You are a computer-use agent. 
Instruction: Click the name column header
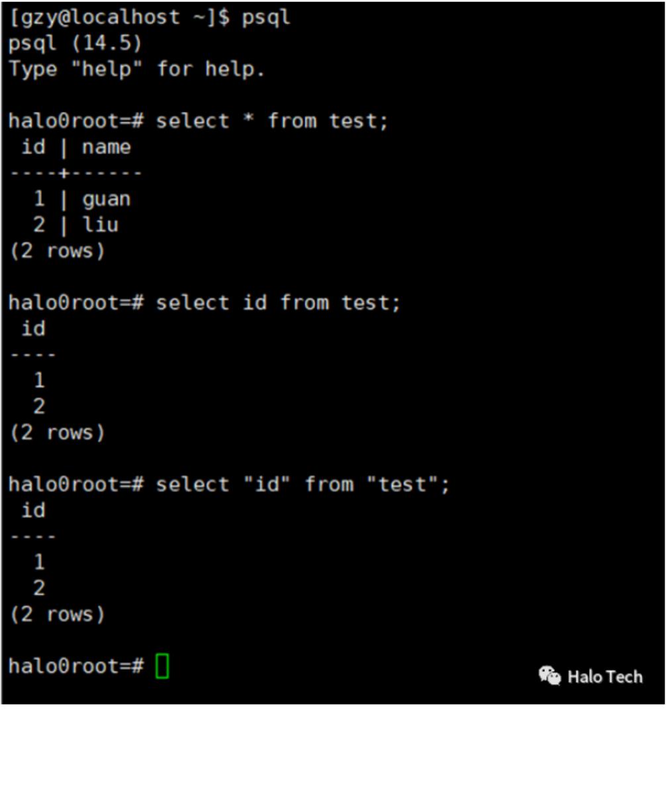106,147
